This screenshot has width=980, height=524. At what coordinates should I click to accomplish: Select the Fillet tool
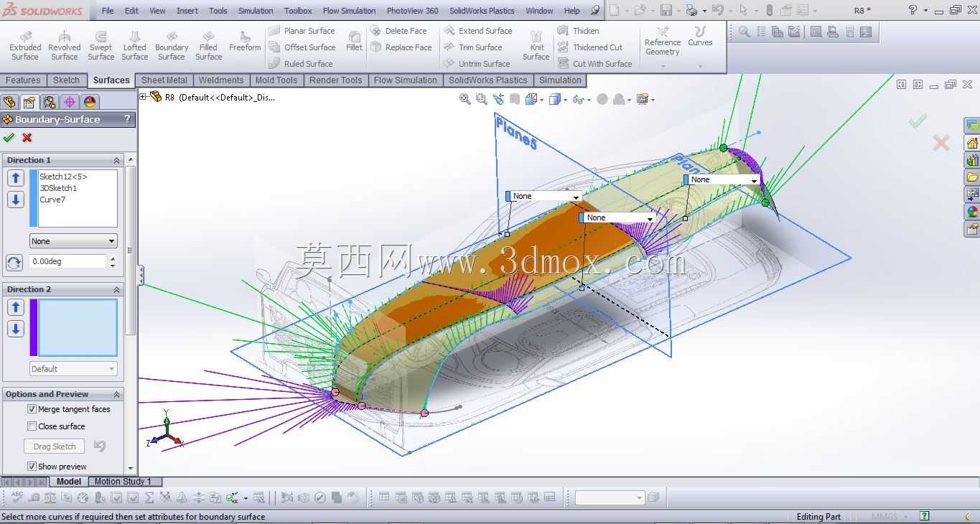[354, 42]
